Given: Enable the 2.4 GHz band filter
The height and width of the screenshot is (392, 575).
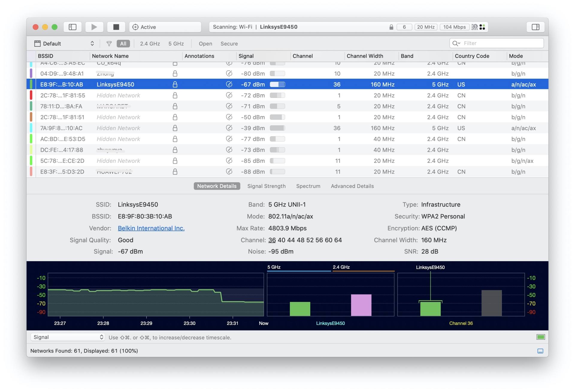Looking at the screenshot, I should click(150, 44).
